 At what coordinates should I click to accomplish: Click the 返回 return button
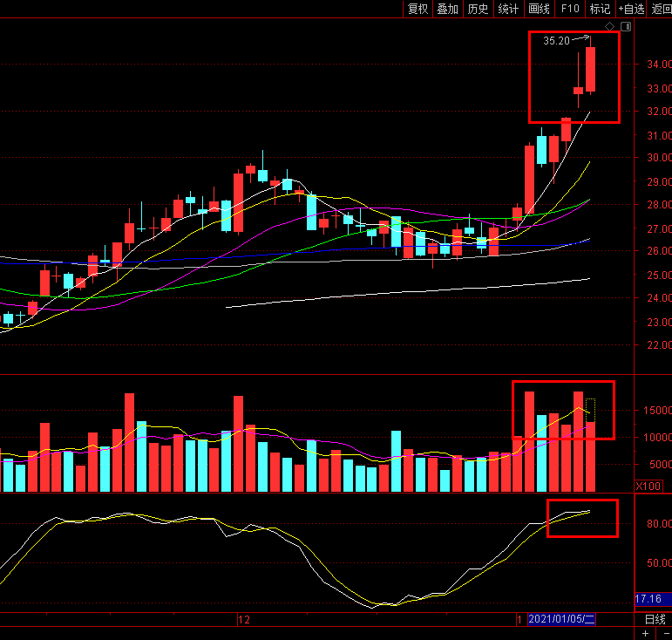(662, 9)
